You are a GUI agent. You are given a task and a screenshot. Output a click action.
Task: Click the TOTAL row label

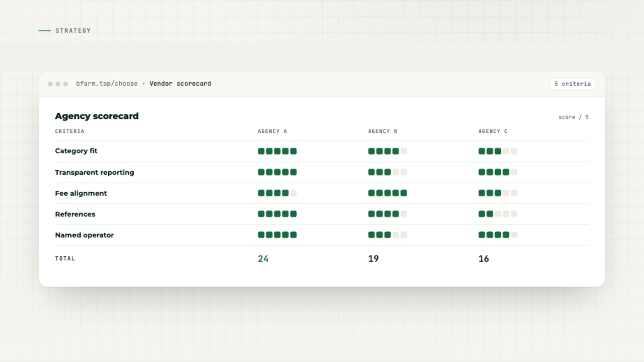click(x=65, y=259)
